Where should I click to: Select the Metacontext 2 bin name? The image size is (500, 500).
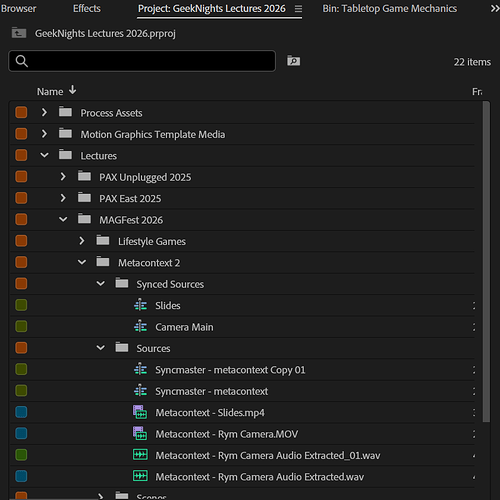(149, 263)
